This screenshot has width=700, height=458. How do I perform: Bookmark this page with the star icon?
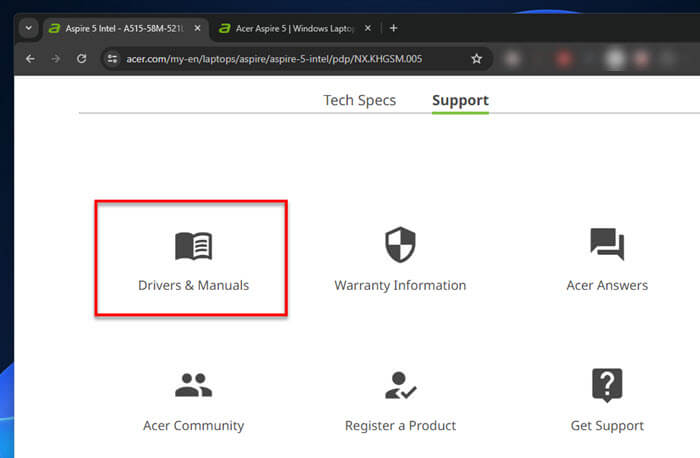[477, 58]
